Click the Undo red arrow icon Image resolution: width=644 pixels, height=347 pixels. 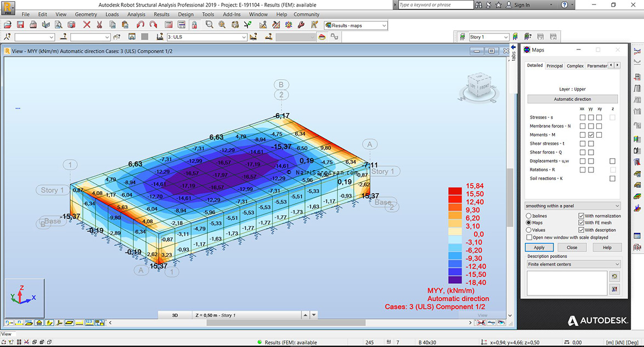click(x=140, y=25)
